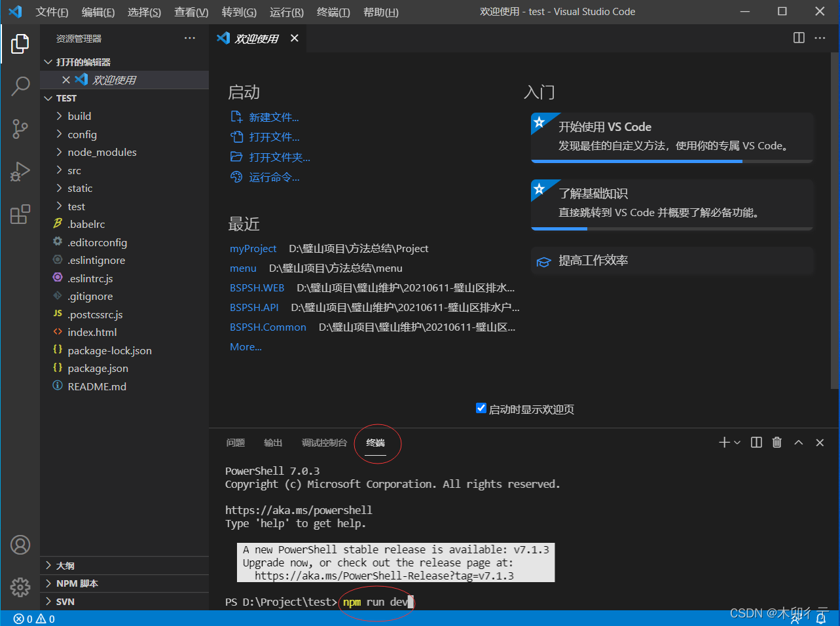The height and width of the screenshot is (626, 840).
Task: Open the new terminal profile dropdown arrow
Action: point(737,443)
